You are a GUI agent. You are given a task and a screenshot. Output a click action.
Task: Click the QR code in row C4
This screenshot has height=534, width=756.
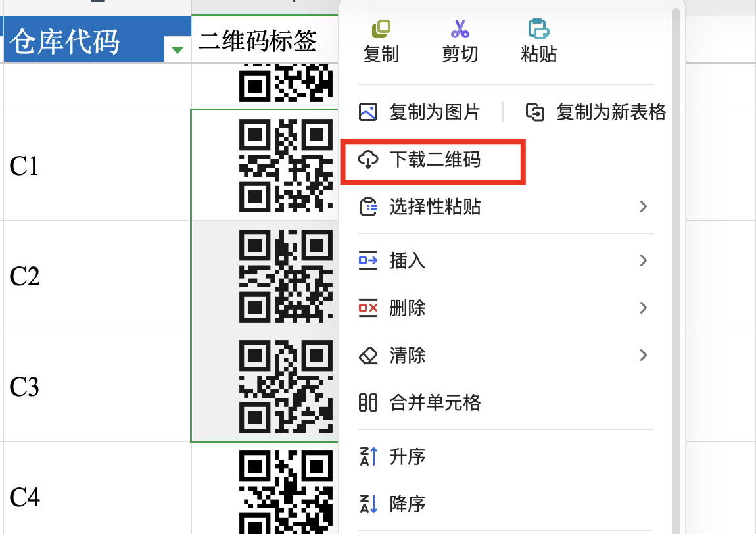286,492
